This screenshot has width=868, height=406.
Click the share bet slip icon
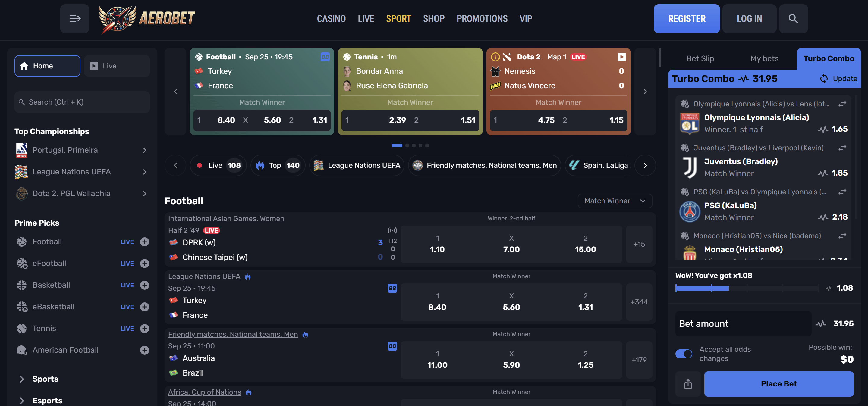click(688, 384)
